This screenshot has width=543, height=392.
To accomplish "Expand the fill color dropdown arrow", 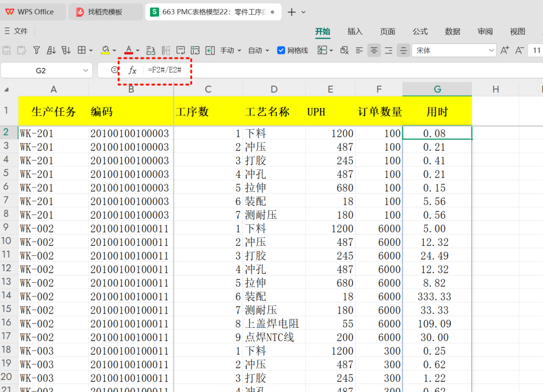I will (115, 50).
